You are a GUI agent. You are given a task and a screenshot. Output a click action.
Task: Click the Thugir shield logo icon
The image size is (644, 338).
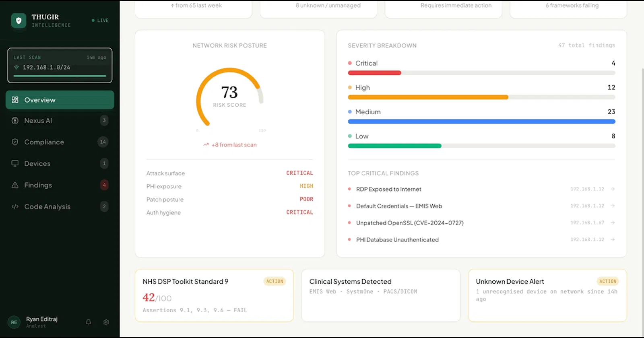pos(19,21)
